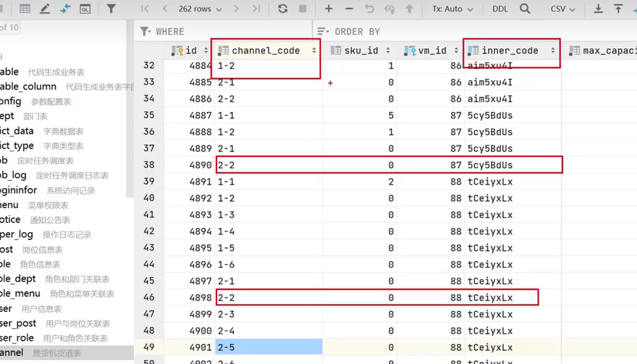Open the Tx: Auto transaction mode dropdown
Viewport: 637px width, 364px height.
point(451,9)
